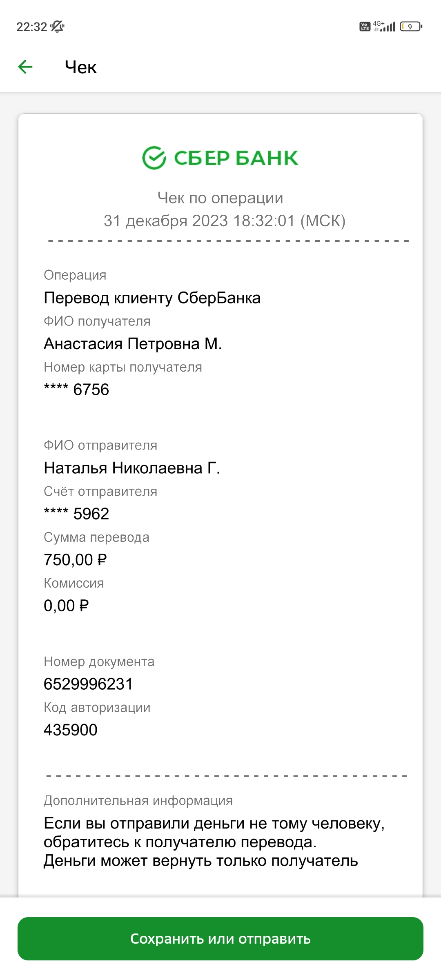Tap the 4G signal strength icon
The width and height of the screenshot is (441, 980).
(x=384, y=26)
